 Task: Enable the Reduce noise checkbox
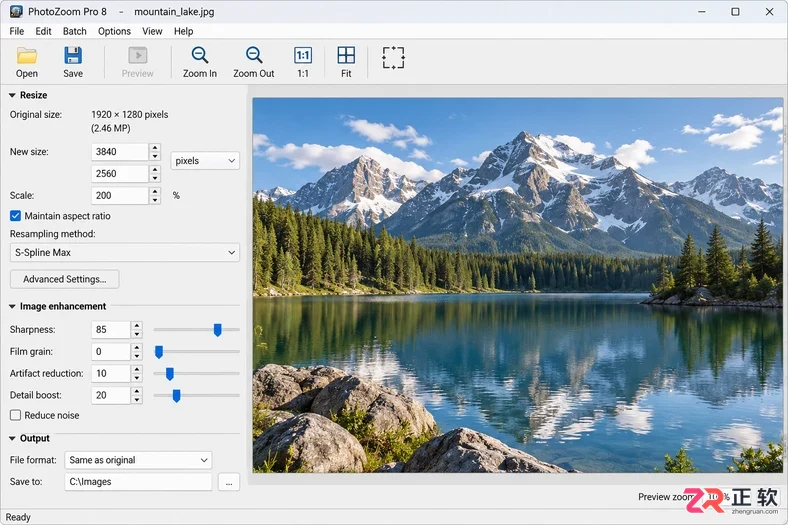click(16, 415)
